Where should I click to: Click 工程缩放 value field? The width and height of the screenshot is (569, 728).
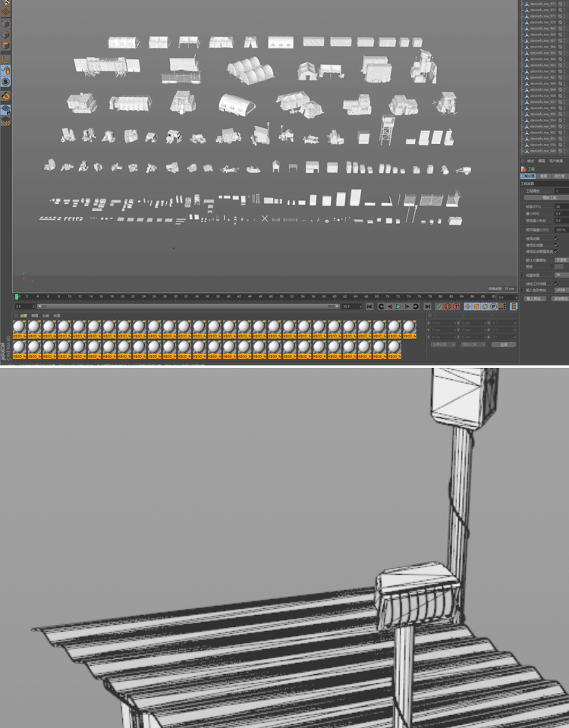(x=561, y=191)
